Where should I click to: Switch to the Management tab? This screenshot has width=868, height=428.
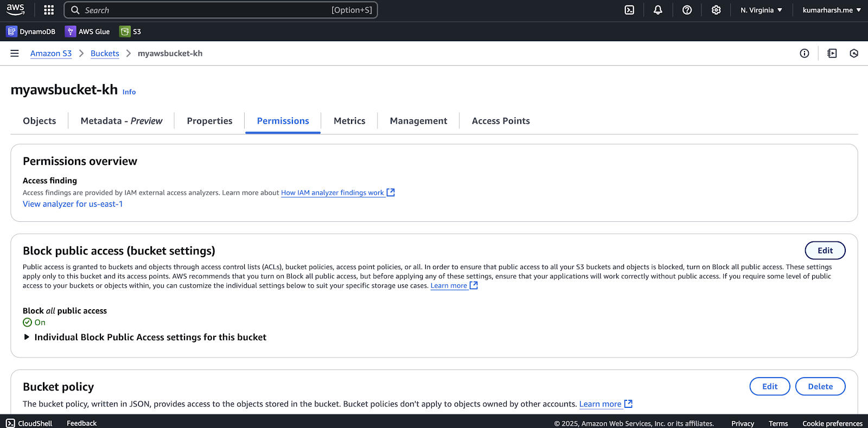click(x=418, y=121)
